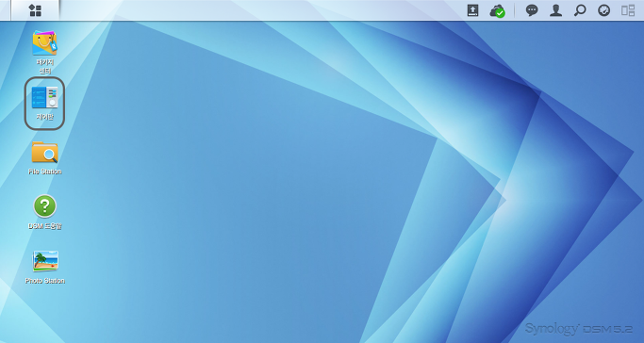Click the Photo Station label text

tap(44, 281)
